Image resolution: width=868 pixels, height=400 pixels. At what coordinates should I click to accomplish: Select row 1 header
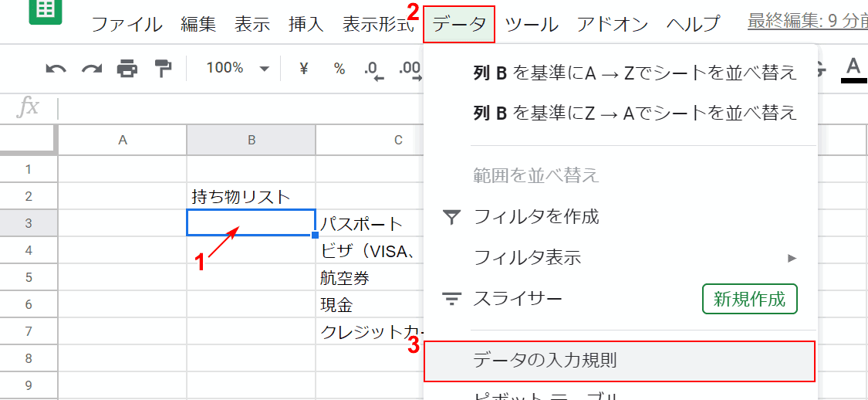click(x=29, y=169)
